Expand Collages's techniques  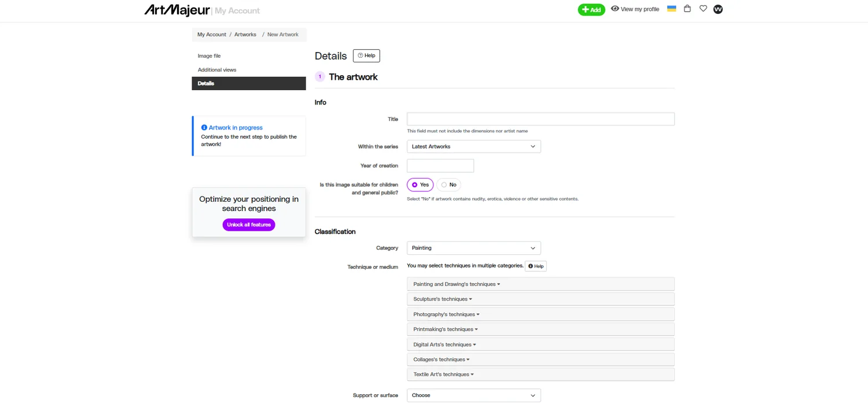tap(540, 359)
